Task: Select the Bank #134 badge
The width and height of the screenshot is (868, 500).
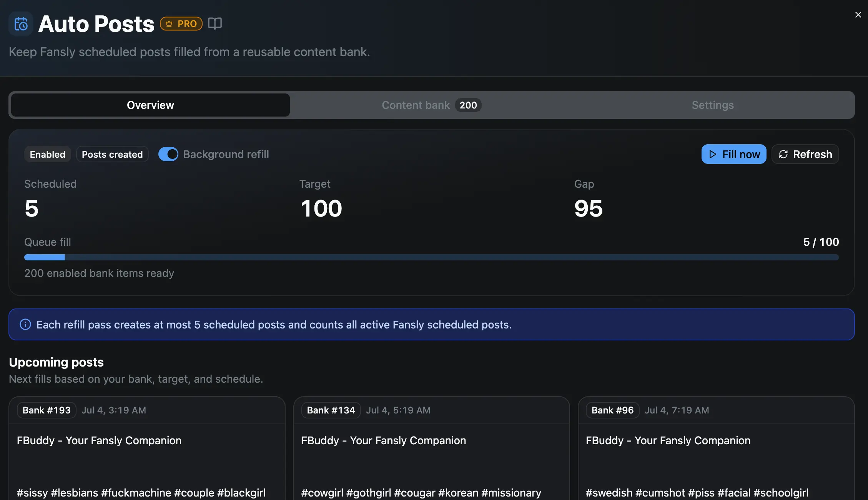Action: [331, 410]
